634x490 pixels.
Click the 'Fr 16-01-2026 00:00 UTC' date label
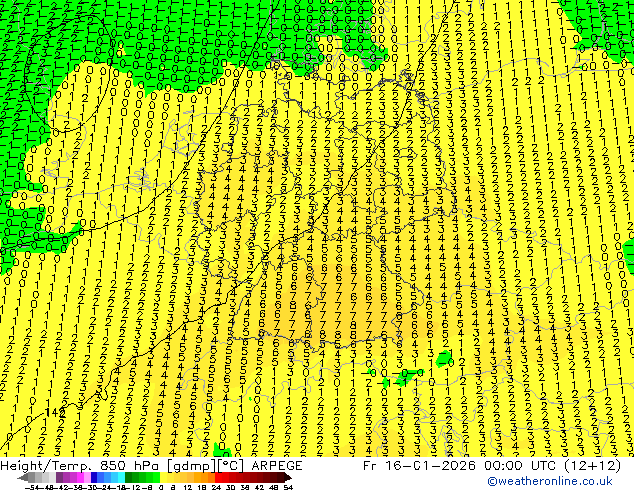(461, 466)
